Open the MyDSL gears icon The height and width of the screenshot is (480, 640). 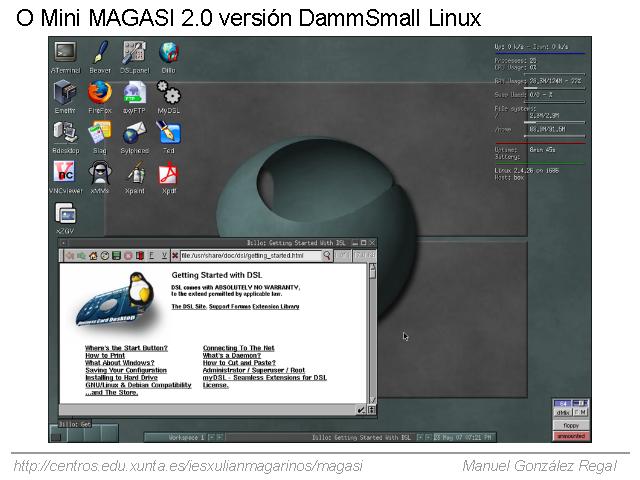(168, 94)
